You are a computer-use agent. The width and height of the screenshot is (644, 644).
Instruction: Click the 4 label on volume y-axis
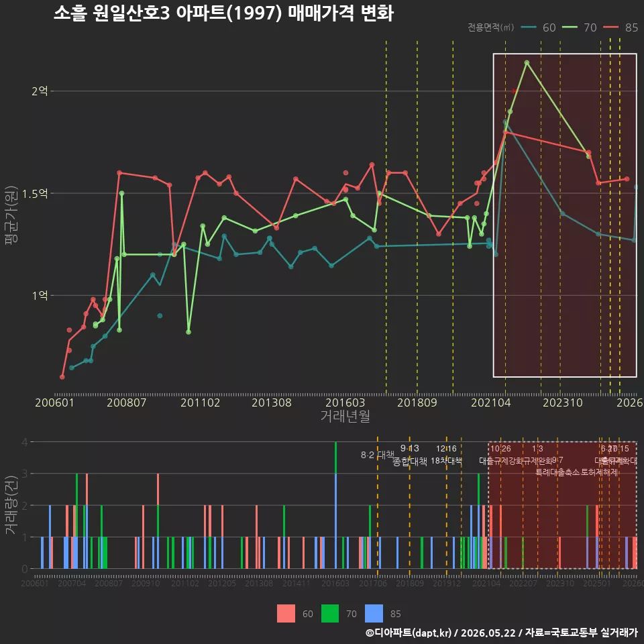pyautogui.click(x=25, y=442)
